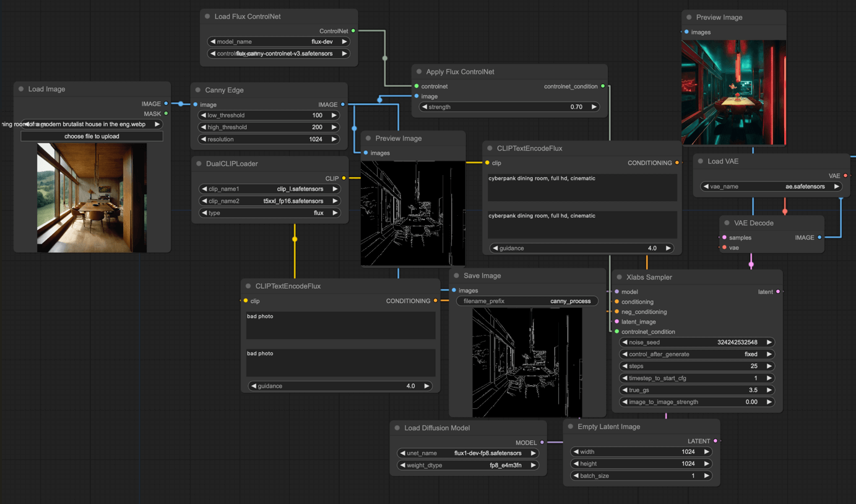Click the LATENT output port on Empty Latent Image
Image resolution: width=856 pixels, height=504 pixels.
(x=715, y=441)
